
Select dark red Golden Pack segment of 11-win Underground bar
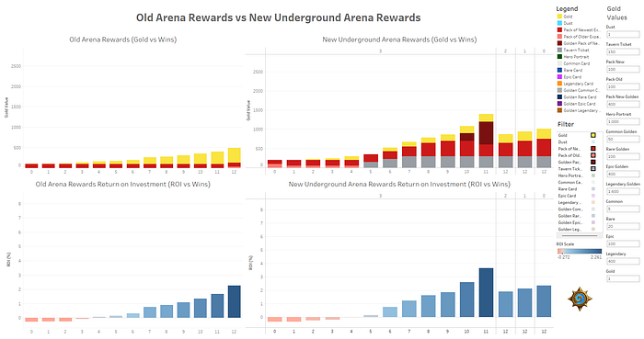486,133
